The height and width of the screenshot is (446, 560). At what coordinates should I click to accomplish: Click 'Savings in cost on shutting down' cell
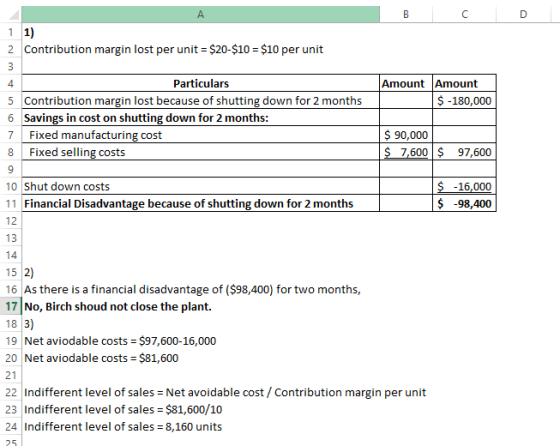(x=201, y=118)
